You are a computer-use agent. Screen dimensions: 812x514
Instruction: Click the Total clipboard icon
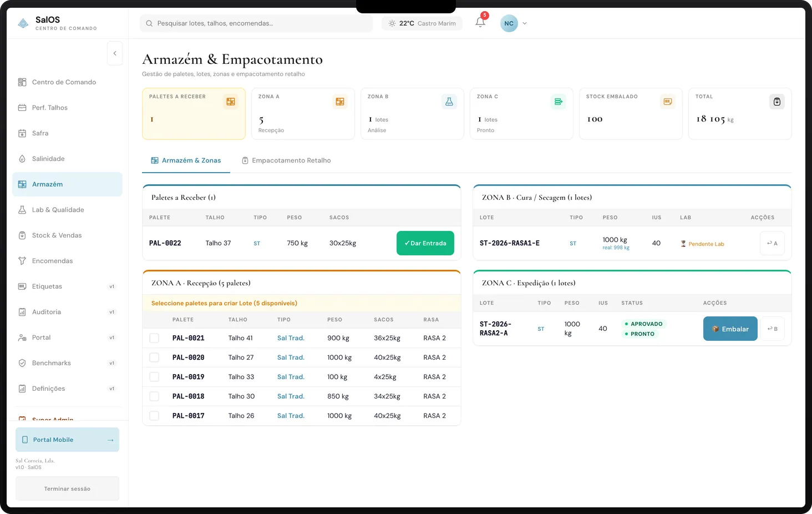(x=777, y=102)
